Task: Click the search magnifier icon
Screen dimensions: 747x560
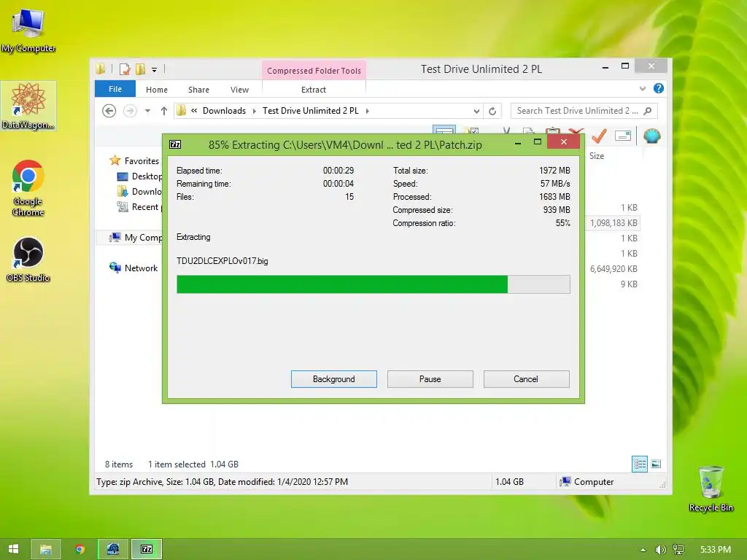Action: pyautogui.click(x=648, y=111)
